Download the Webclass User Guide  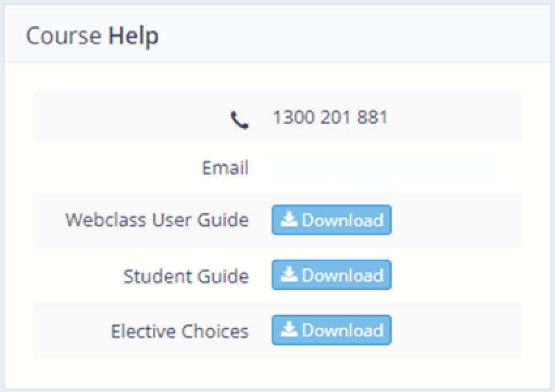tap(331, 220)
